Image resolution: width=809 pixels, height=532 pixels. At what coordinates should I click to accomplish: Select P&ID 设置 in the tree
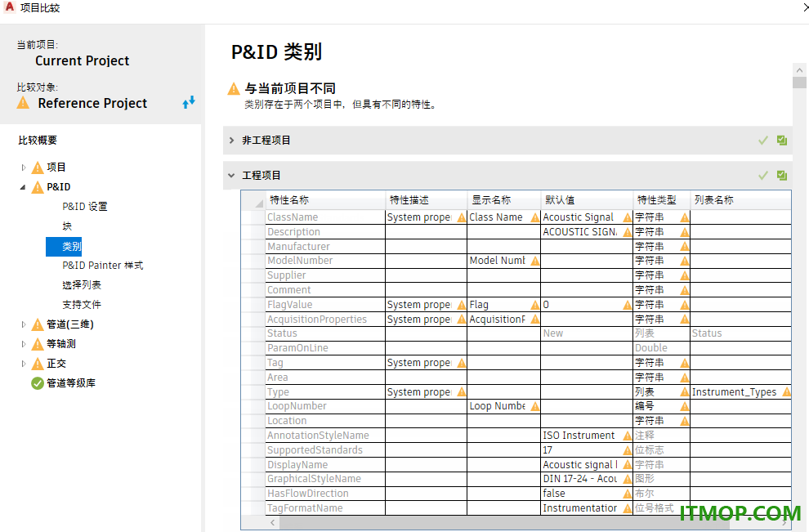point(85,207)
